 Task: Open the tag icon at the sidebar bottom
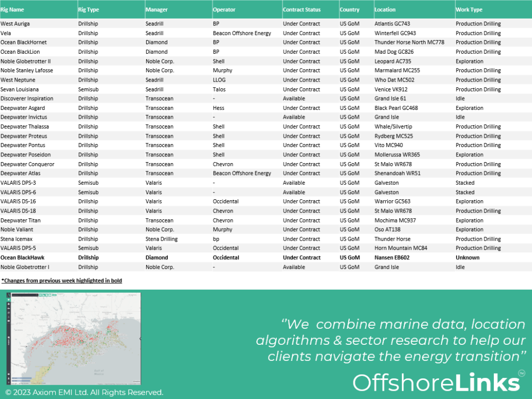coord(8,382)
